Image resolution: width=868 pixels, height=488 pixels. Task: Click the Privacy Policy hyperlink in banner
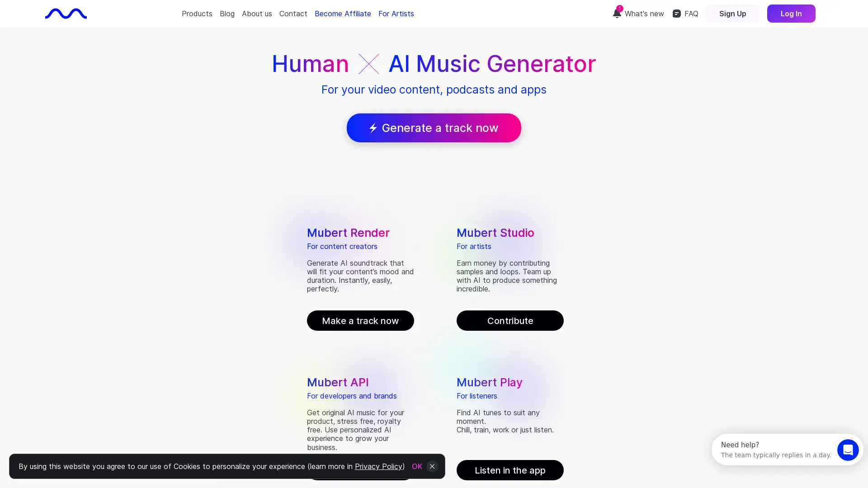point(378,466)
